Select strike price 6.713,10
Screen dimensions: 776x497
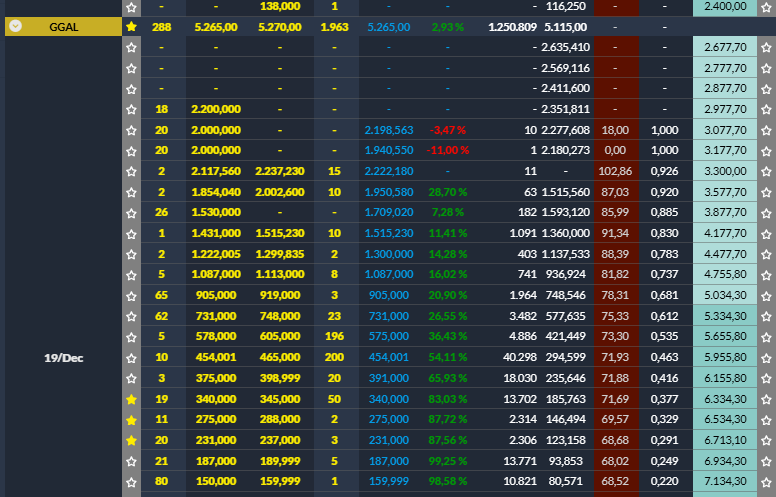click(x=725, y=440)
